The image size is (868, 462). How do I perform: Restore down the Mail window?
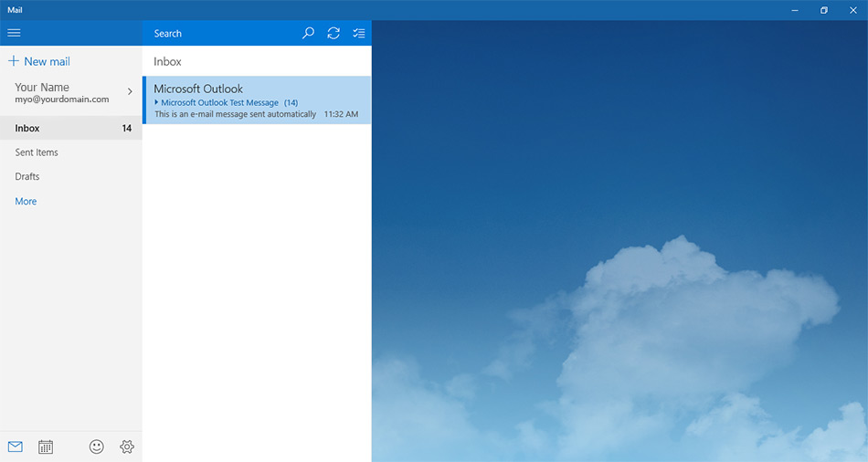point(824,10)
